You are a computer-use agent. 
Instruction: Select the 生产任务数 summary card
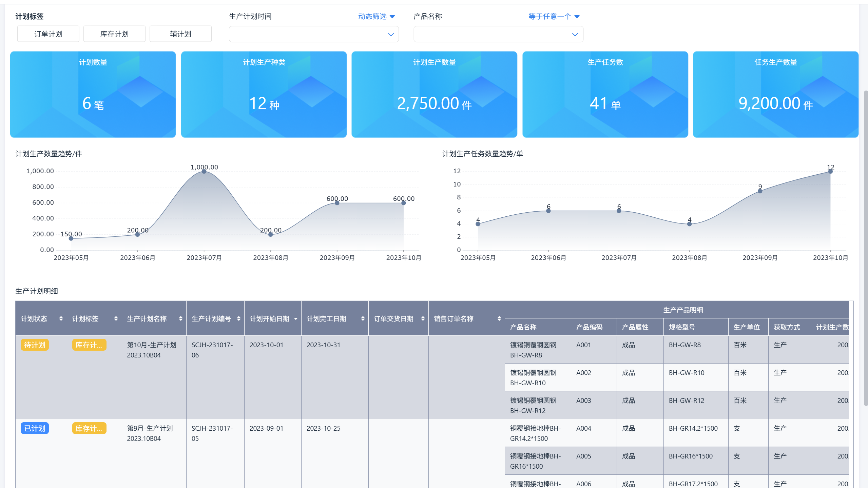[605, 94]
